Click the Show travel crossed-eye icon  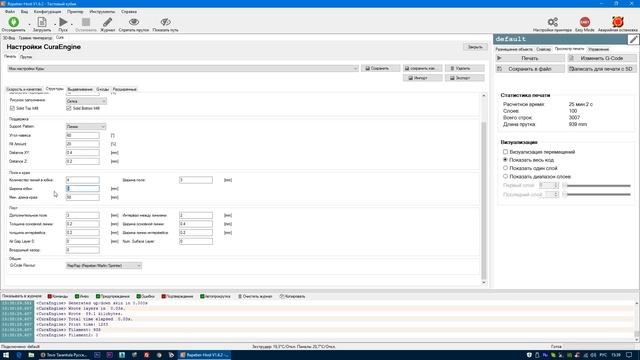[x=165, y=22]
